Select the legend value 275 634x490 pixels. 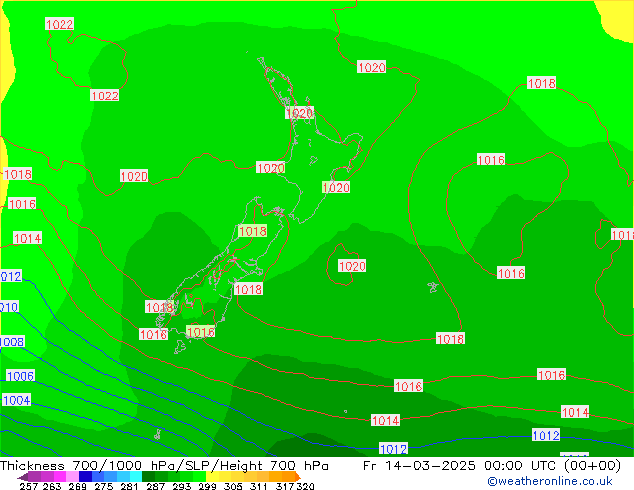point(104,486)
